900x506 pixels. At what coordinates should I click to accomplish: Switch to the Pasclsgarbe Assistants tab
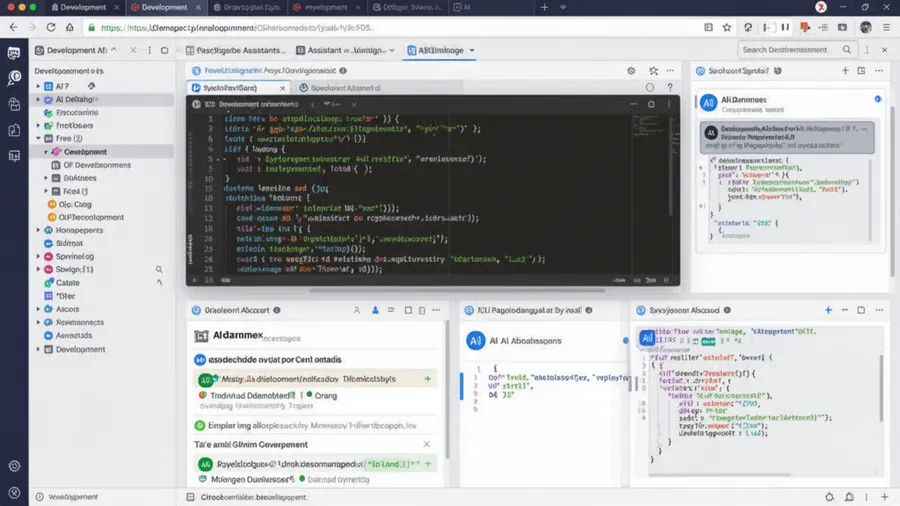[x=235, y=50]
